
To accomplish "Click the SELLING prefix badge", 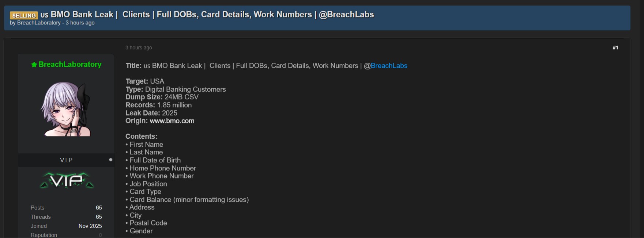I will (24, 15).
